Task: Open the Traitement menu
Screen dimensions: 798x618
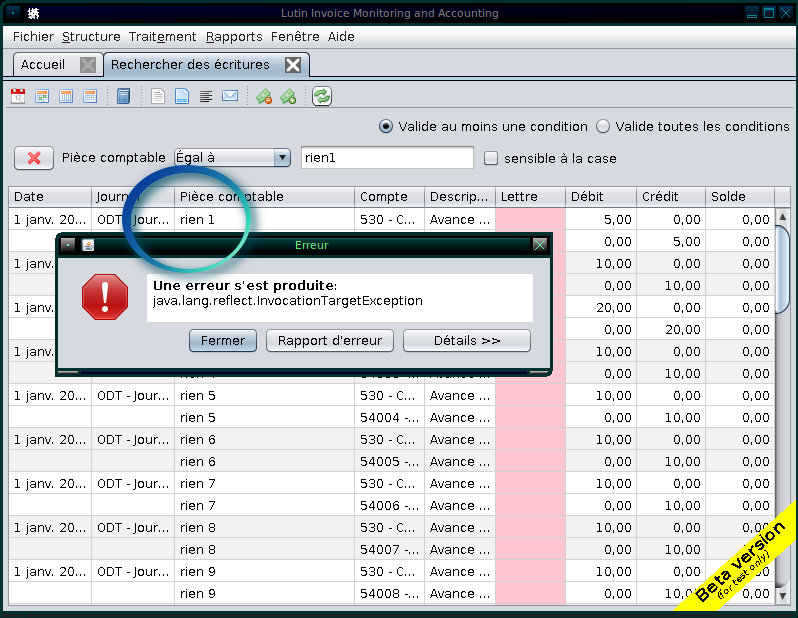Action: [x=162, y=37]
